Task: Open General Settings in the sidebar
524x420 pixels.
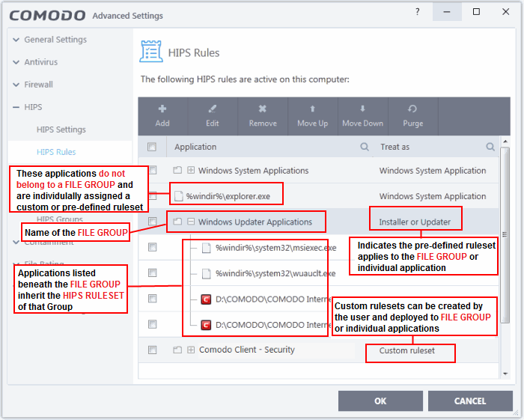Action: (x=55, y=40)
